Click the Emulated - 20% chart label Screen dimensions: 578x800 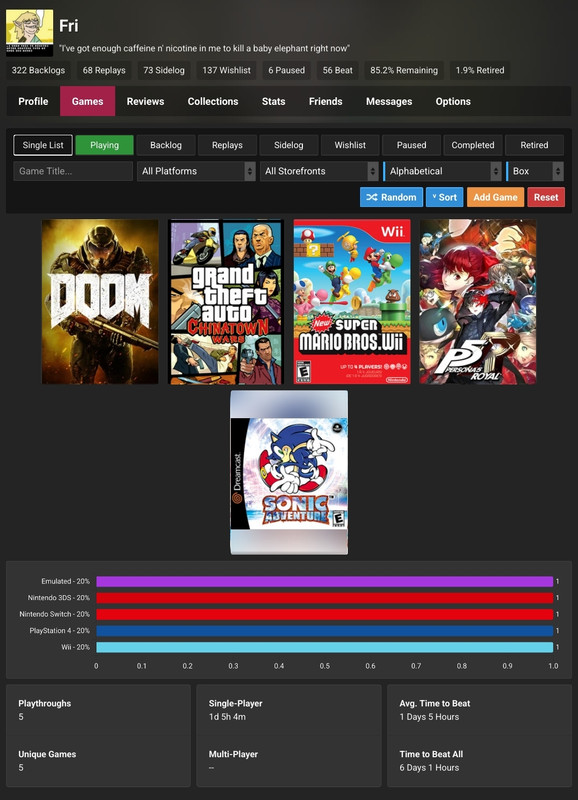65,581
